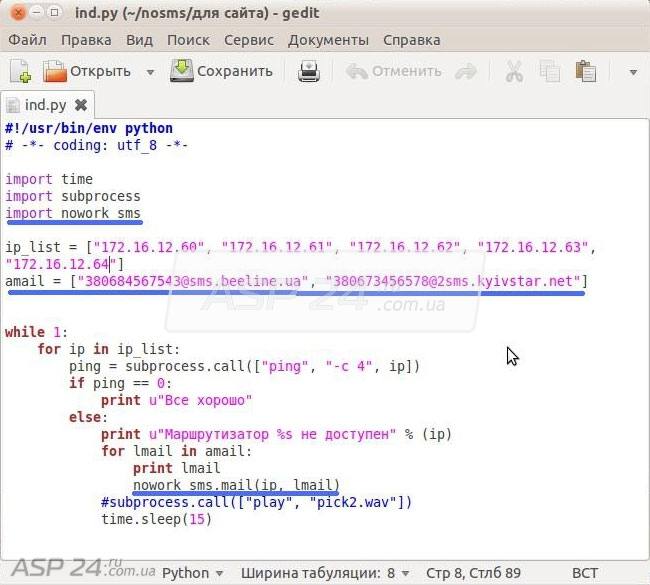Click the for ip in ip_list line

[x=109, y=350]
